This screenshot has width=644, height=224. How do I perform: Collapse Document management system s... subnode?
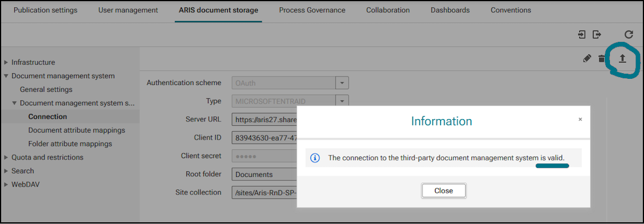(x=14, y=103)
